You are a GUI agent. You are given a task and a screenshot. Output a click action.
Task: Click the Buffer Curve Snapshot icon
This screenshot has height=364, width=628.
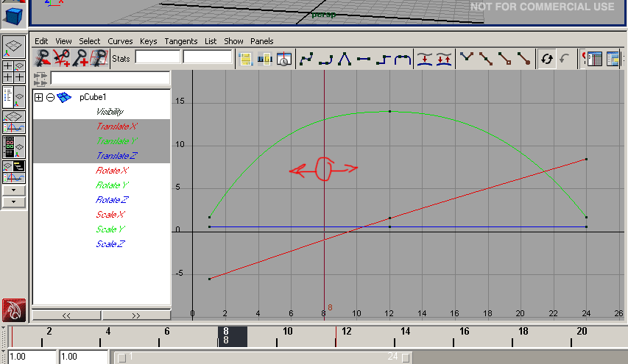[425, 60]
